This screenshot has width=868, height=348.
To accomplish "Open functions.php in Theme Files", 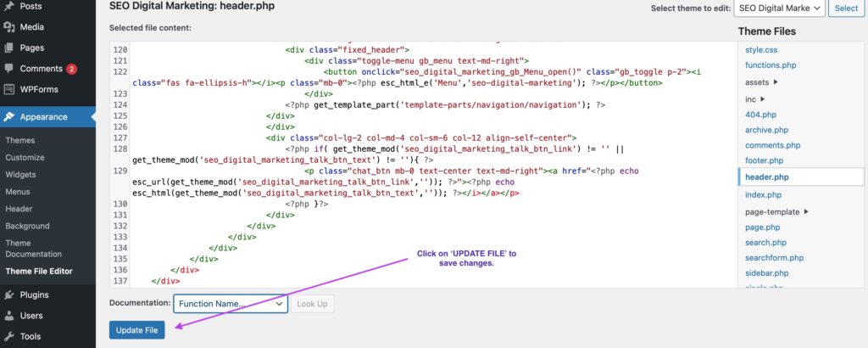I will click(771, 65).
